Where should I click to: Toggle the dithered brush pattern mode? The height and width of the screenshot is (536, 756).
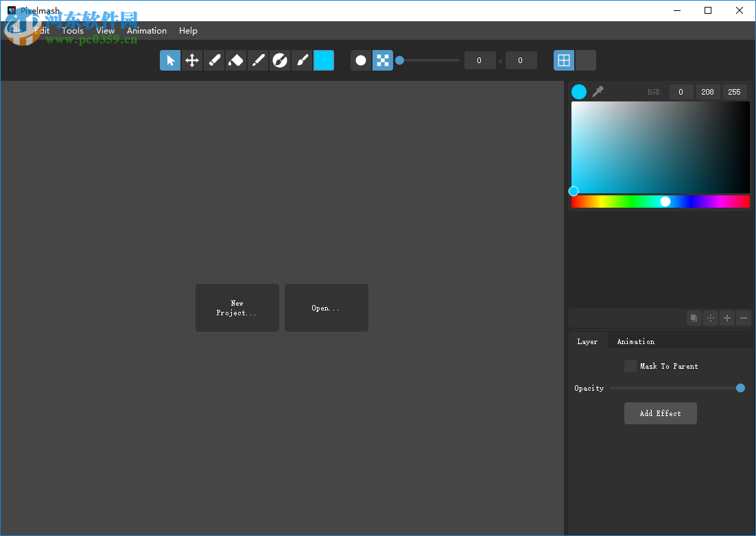point(382,60)
